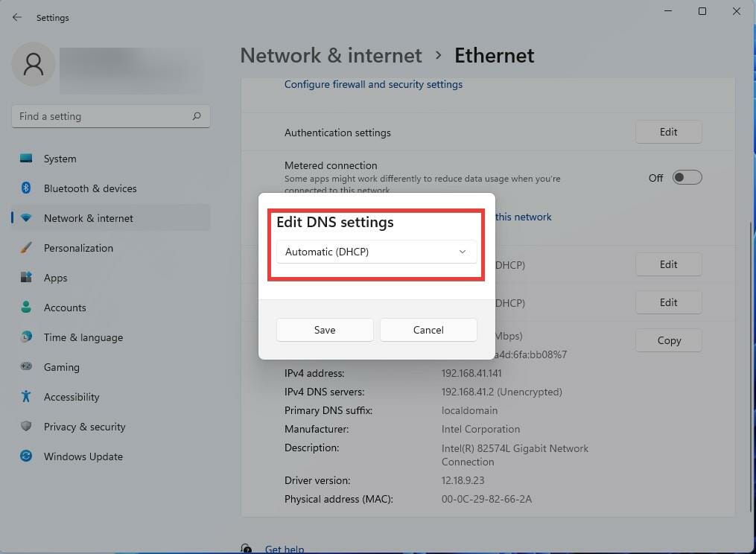The height and width of the screenshot is (554, 756).
Task: Click the vertical scrollbar on the right
Action: click(750, 366)
